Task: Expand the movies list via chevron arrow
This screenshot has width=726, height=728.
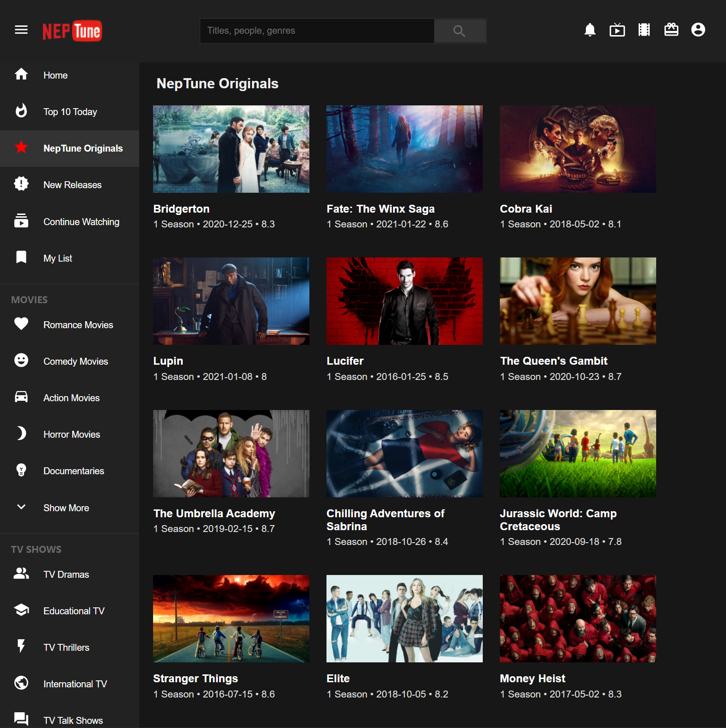Action: [x=21, y=507]
